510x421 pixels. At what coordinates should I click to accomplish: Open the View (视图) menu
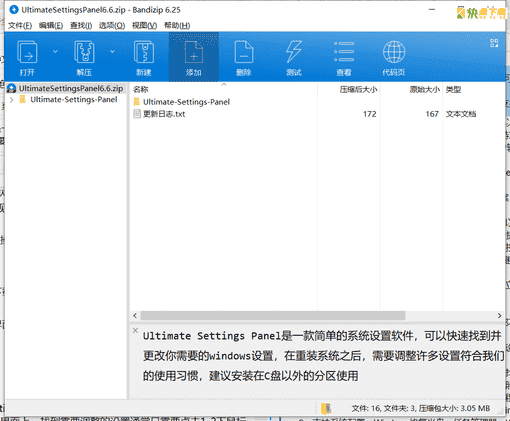(x=144, y=25)
